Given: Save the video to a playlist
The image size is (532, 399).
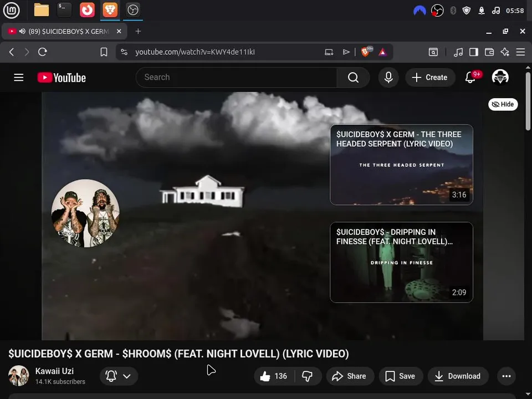Looking at the screenshot, I should [x=401, y=376].
